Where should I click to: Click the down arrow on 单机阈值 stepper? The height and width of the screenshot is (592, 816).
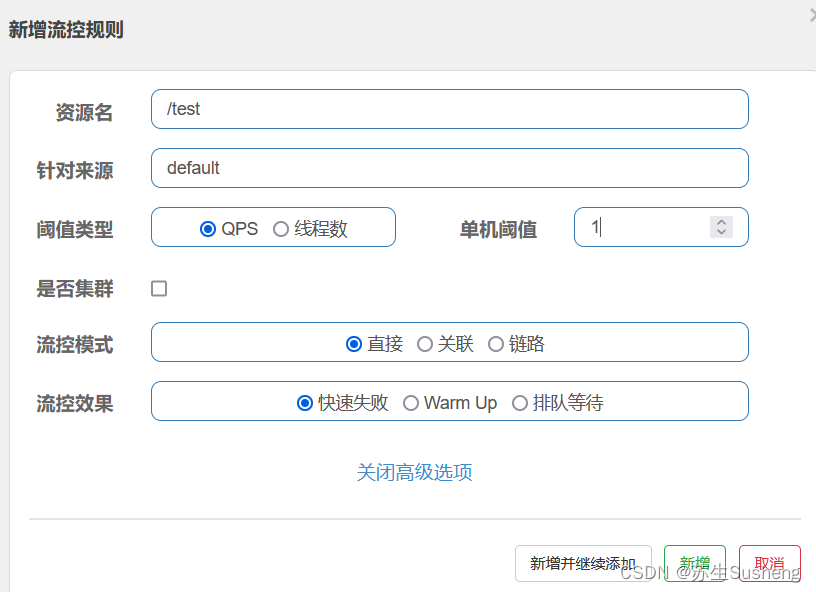pos(721,233)
